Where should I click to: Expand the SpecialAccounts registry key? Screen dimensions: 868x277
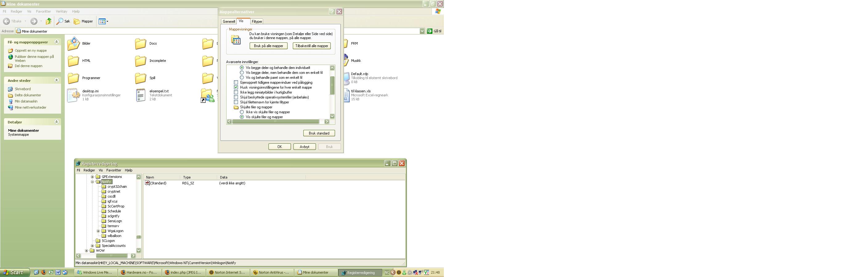[x=92, y=246]
